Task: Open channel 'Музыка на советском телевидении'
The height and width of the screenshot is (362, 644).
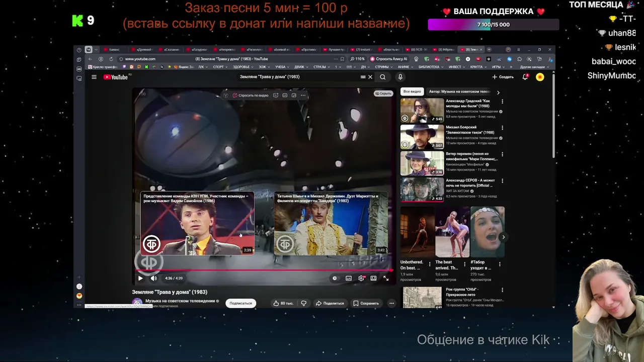Action: coord(180,301)
